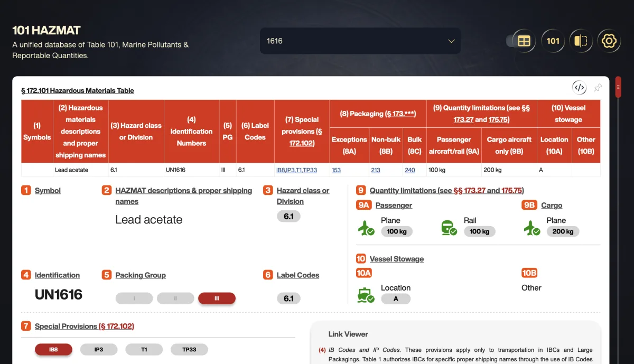This screenshot has height=364, width=634.
Task: Open exception 153 link in table row
Action: [336, 170]
